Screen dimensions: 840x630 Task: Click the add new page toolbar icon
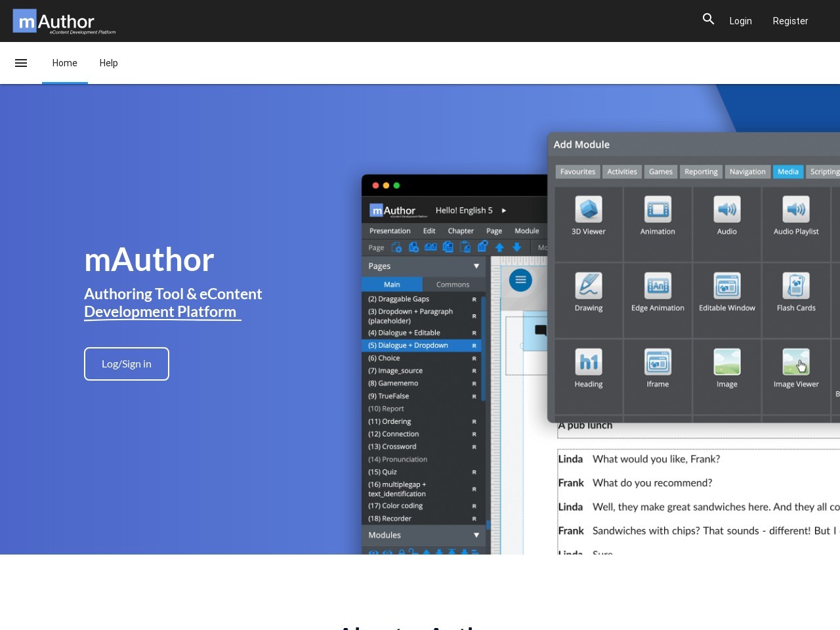click(396, 247)
